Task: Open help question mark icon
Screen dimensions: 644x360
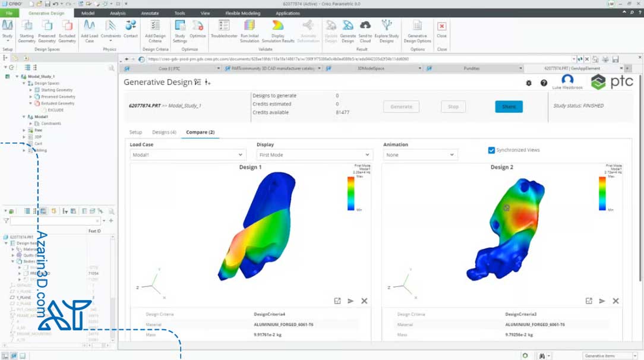Action: (x=544, y=83)
